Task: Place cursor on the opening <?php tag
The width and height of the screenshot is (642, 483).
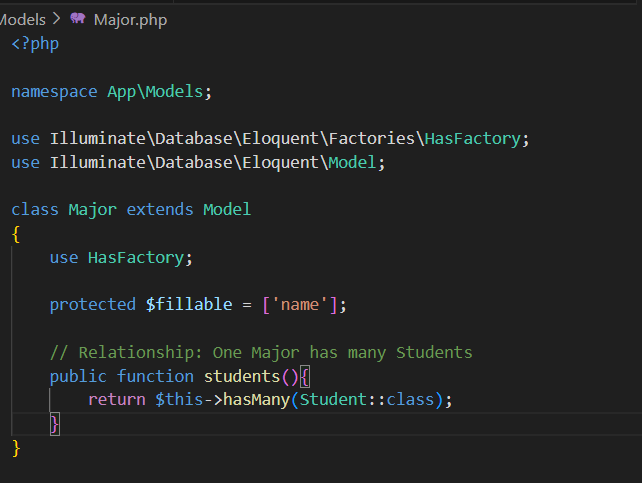Action: [35, 44]
